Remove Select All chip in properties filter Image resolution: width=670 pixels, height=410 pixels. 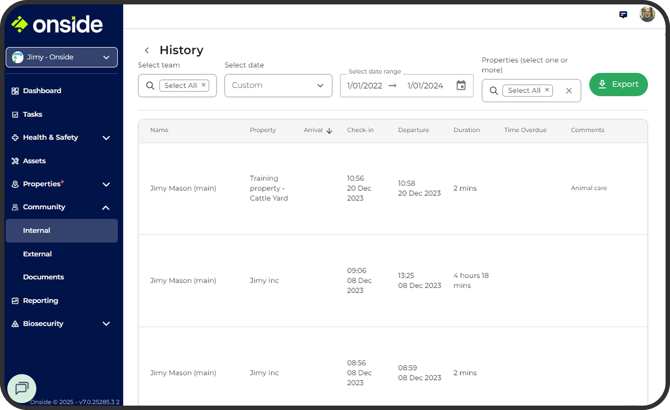547,90
